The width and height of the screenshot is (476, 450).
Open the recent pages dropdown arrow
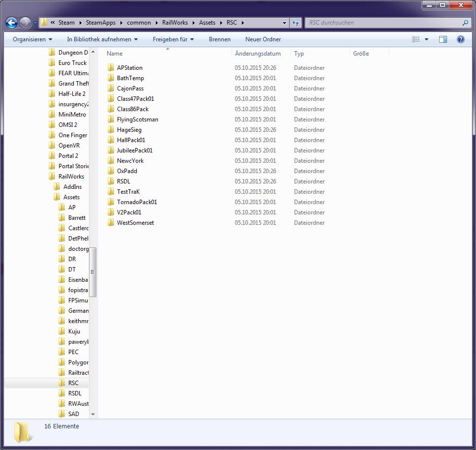click(x=35, y=23)
